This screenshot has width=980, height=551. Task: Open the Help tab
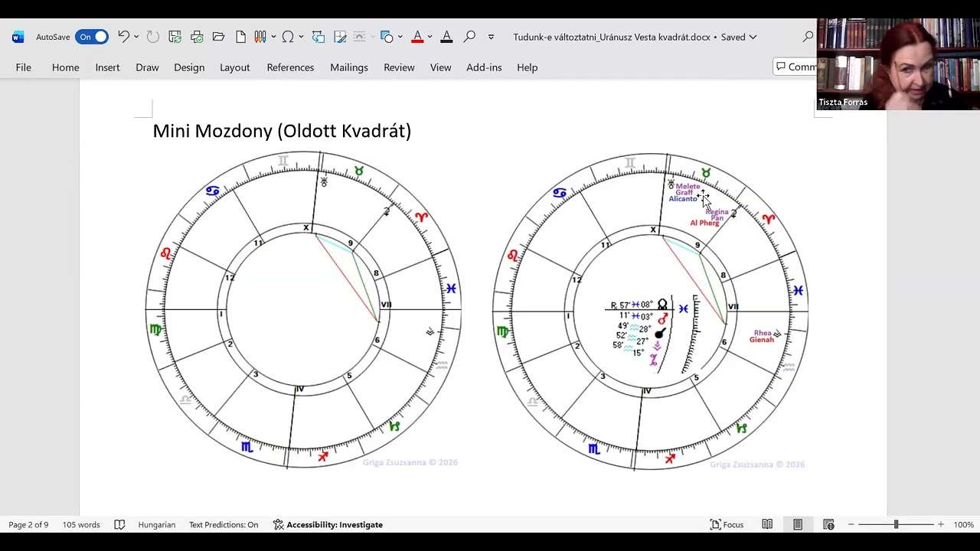(527, 67)
